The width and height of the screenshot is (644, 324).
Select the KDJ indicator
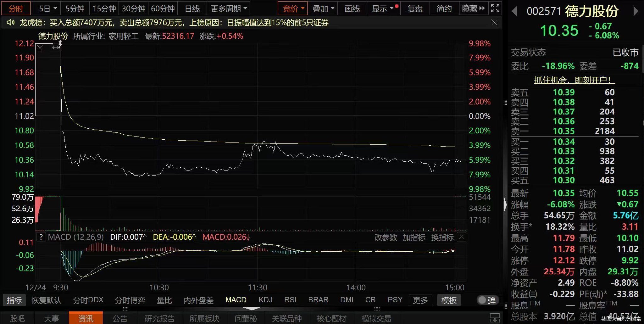(x=265, y=300)
